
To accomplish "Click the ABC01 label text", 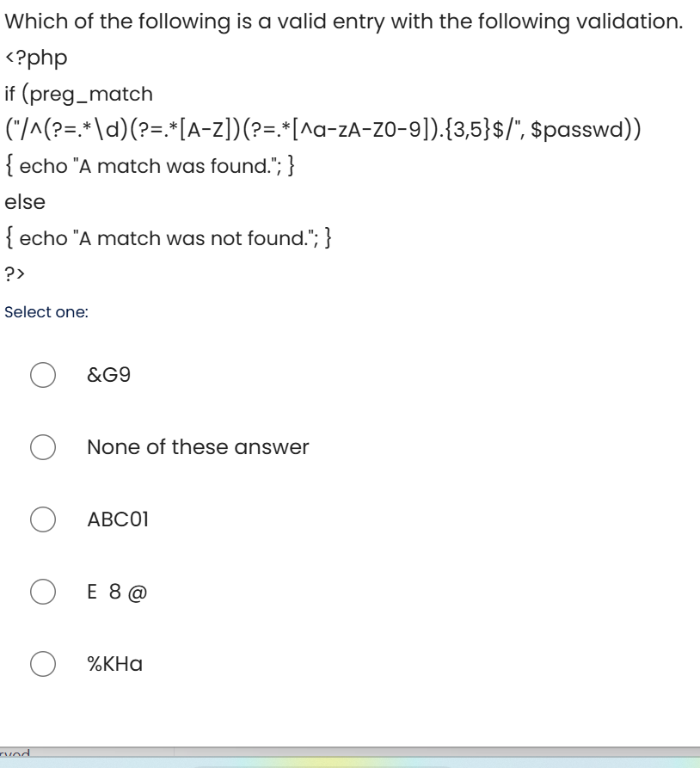I will pyautogui.click(x=118, y=519).
